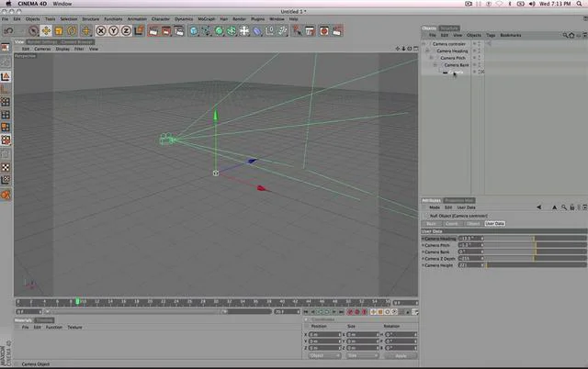Select the Live Selection tool

(33, 30)
